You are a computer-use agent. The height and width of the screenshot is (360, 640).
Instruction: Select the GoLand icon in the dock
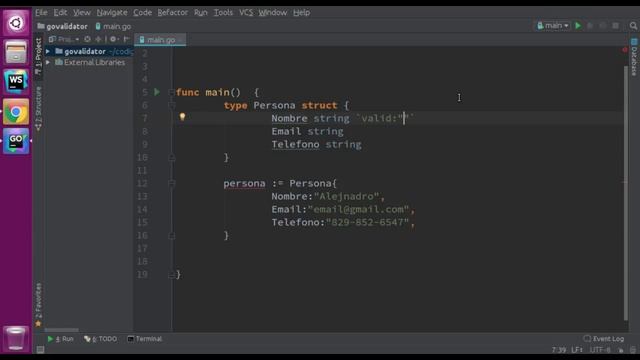(x=16, y=141)
